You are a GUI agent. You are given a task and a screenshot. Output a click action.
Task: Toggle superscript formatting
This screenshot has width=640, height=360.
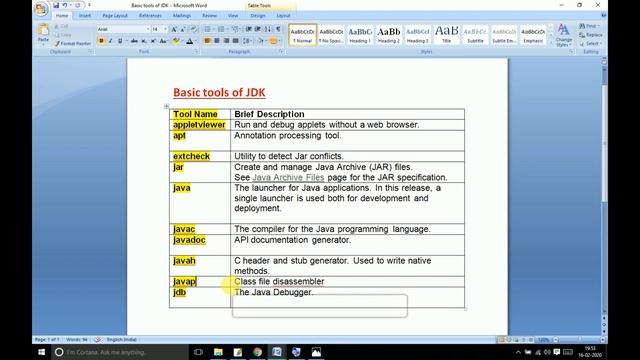(153, 41)
